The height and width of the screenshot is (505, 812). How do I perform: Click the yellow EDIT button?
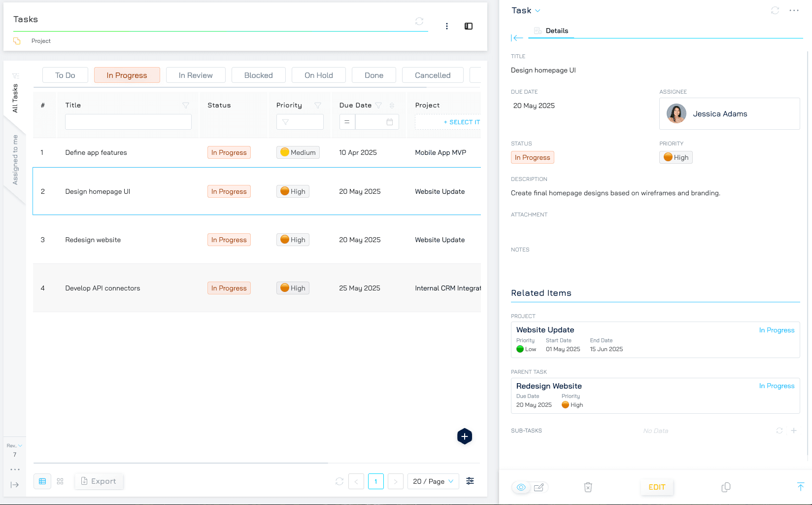point(657,487)
